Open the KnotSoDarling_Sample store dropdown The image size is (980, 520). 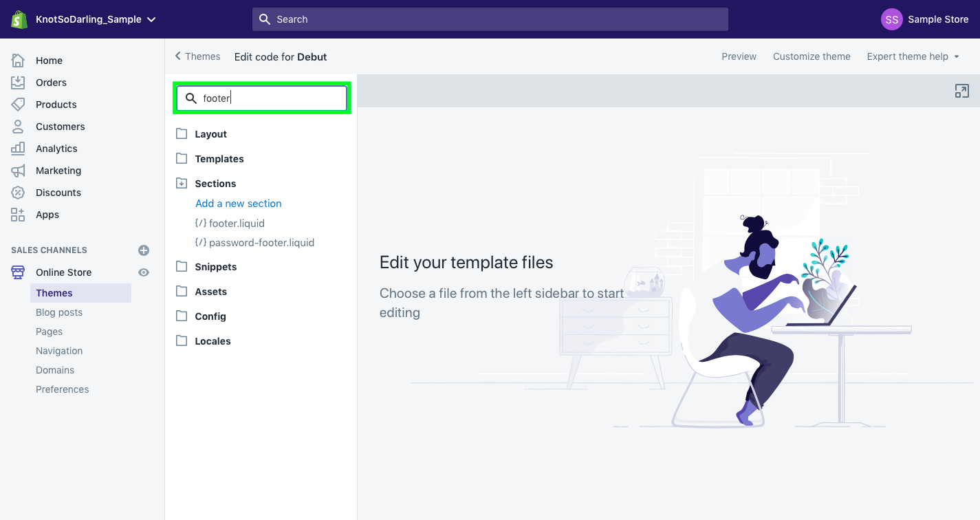[96, 19]
